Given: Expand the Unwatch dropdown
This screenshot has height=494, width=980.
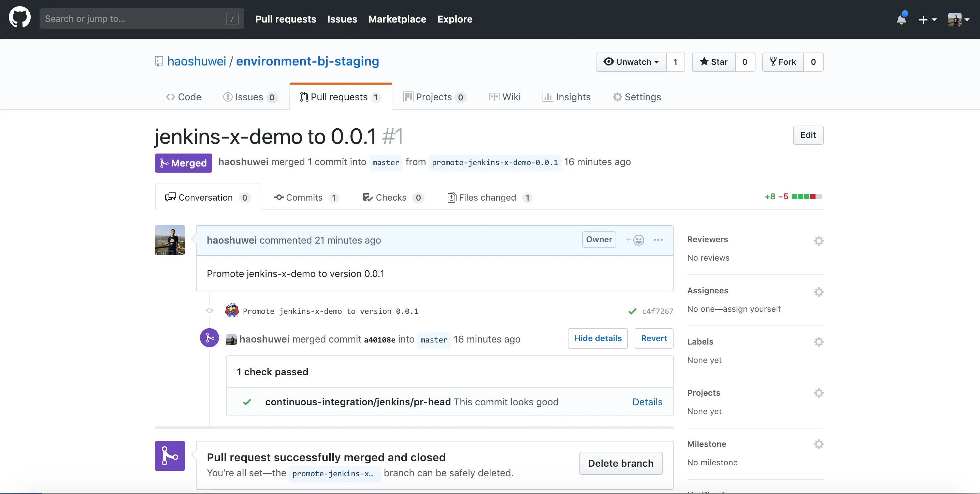Looking at the screenshot, I should (631, 62).
